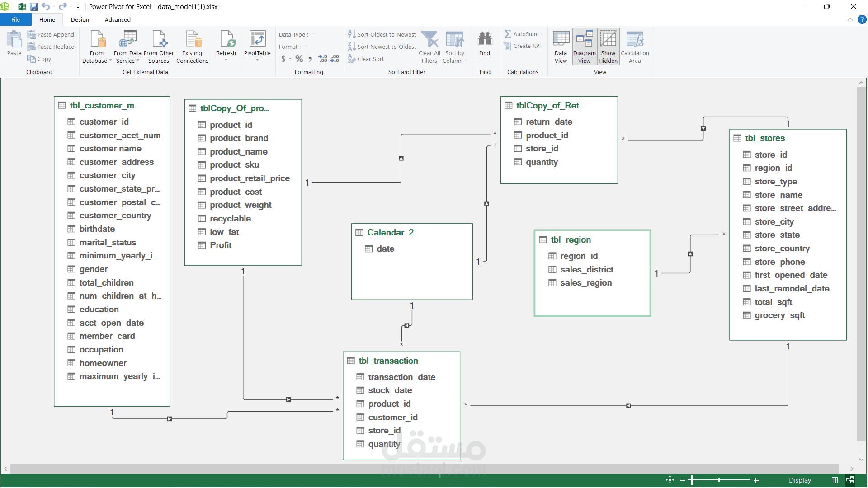Image resolution: width=868 pixels, height=488 pixels.
Task: Collapse the ribbon with chevron
Action: pyautogui.click(x=850, y=19)
